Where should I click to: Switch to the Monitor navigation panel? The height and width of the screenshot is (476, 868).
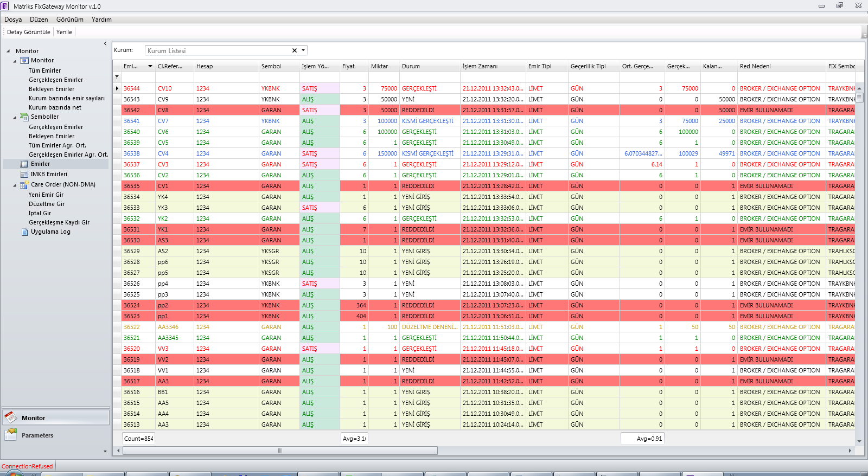click(56, 417)
